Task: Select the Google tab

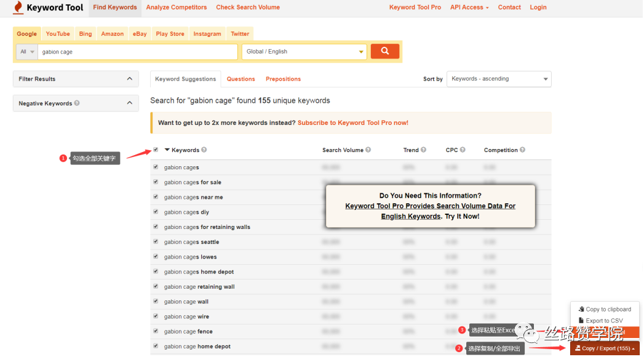Action: [26, 34]
